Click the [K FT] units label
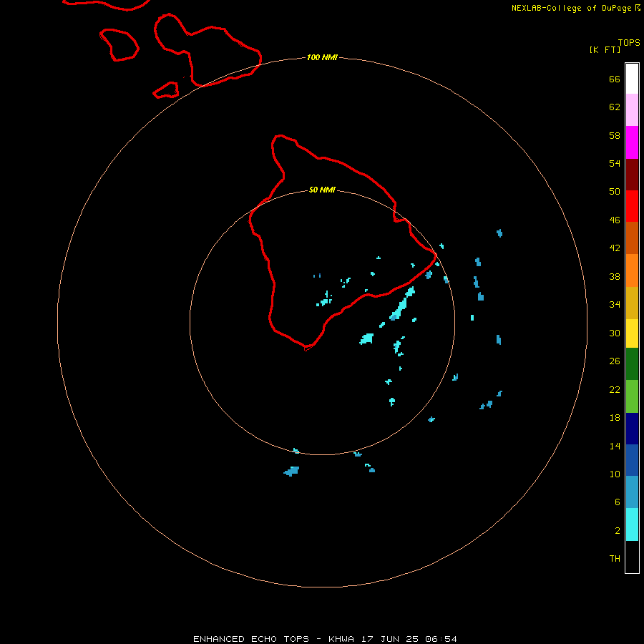The width and height of the screenshot is (644, 644). pyautogui.click(x=605, y=49)
